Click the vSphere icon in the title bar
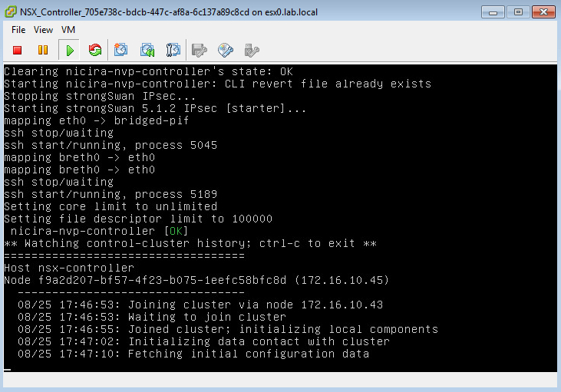The width and height of the screenshot is (561, 392). coord(11,12)
